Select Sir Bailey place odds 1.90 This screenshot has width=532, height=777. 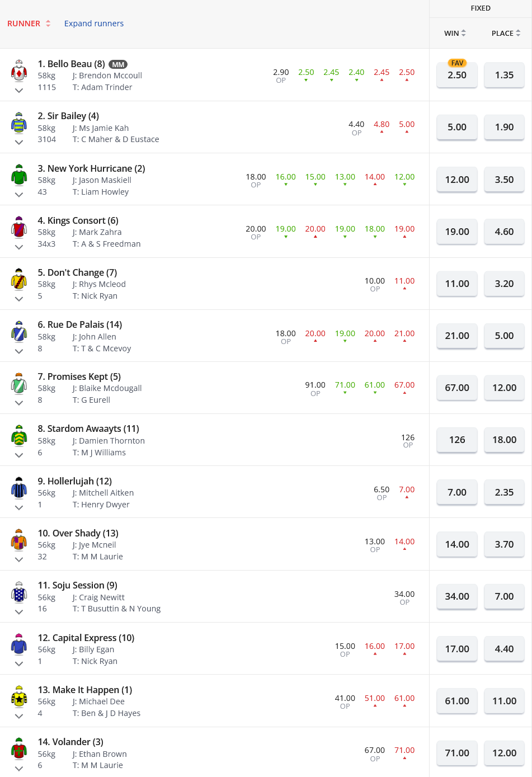pos(504,127)
